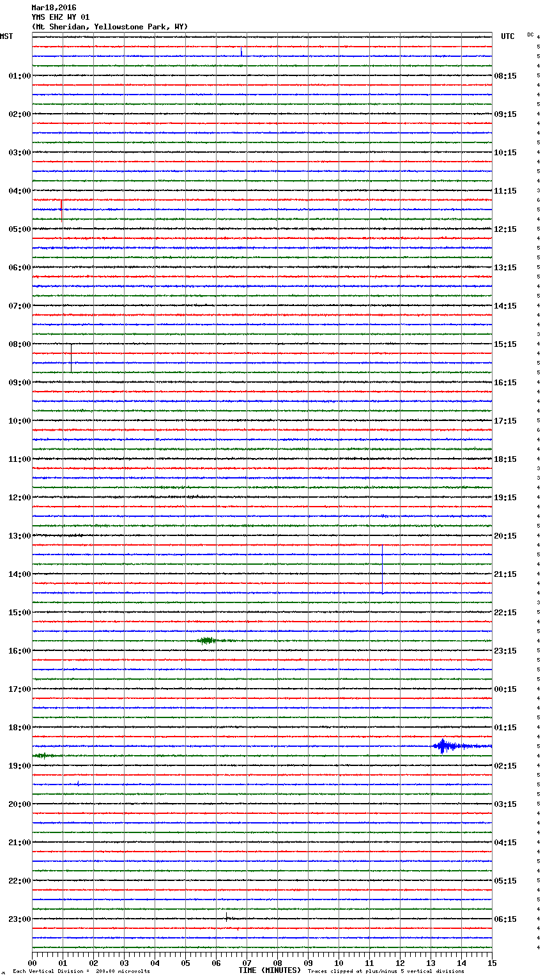Select the 11:00 MST row label
The image size is (543, 980).
[19, 459]
